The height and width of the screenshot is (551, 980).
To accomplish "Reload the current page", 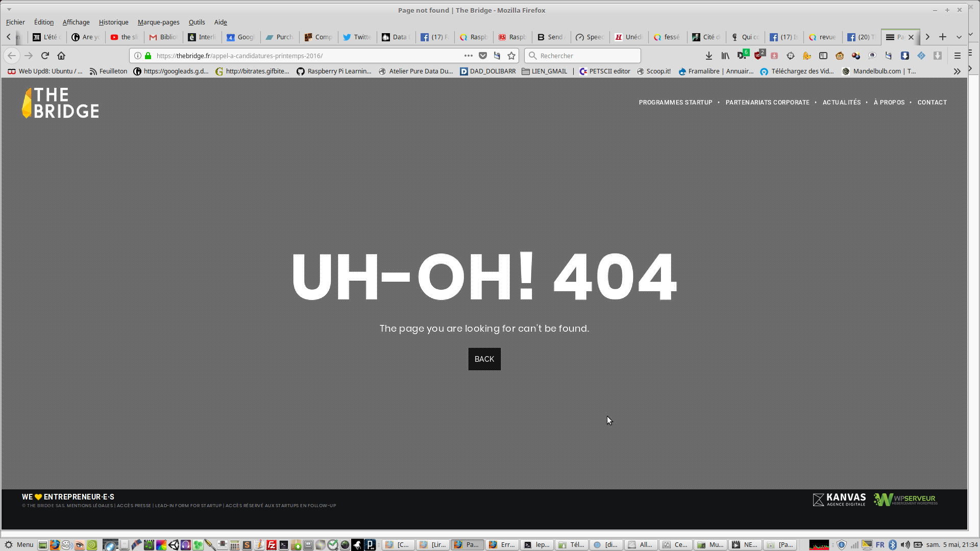I will [x=45, y=56].
